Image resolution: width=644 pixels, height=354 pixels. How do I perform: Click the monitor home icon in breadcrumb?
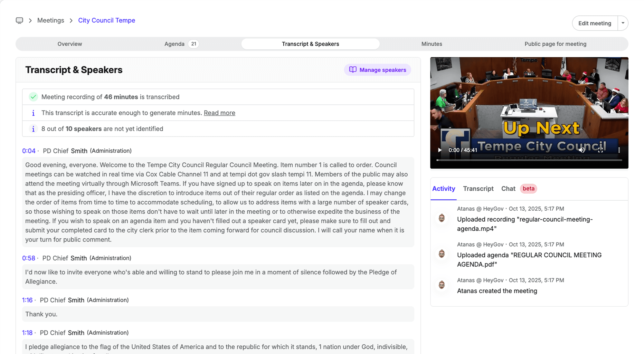pos(19,20)
